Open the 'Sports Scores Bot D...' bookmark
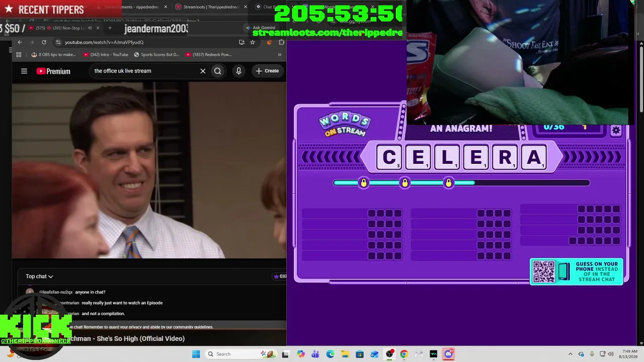Viewport: 644px width, 362px height. pos(156,54)
